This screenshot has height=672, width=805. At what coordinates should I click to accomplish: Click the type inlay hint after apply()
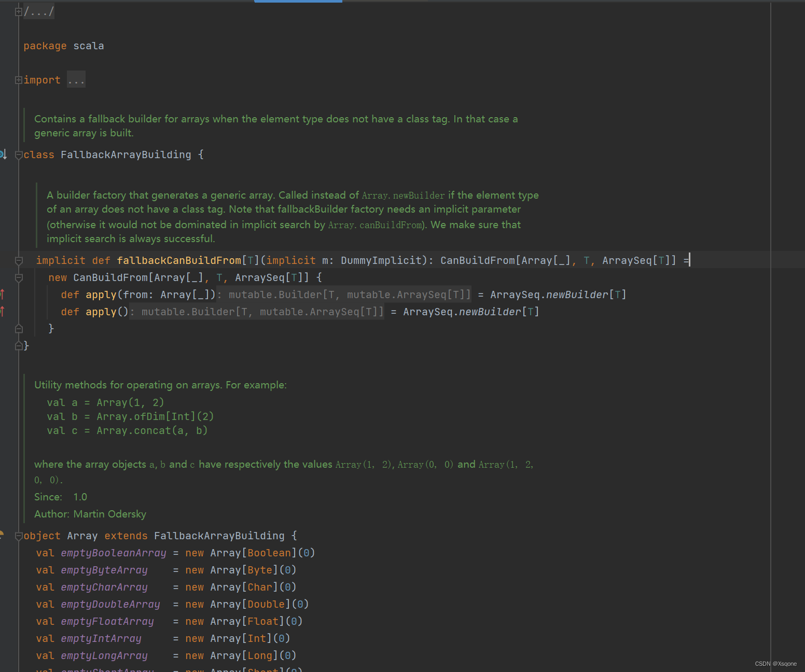tap(257, 312)
